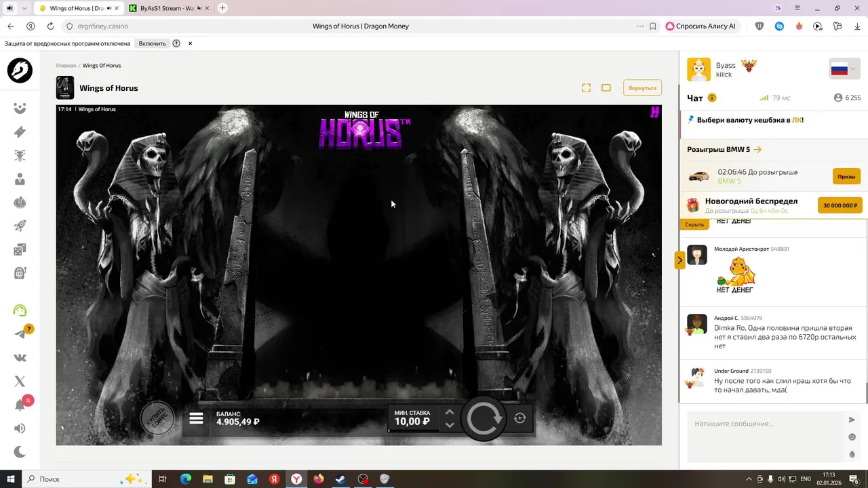
Task: Go back to previous page
Action: coord(10,26)
